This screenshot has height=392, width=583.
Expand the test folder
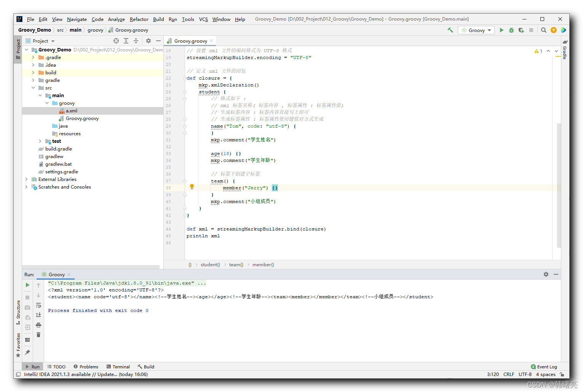pos(40,141)
